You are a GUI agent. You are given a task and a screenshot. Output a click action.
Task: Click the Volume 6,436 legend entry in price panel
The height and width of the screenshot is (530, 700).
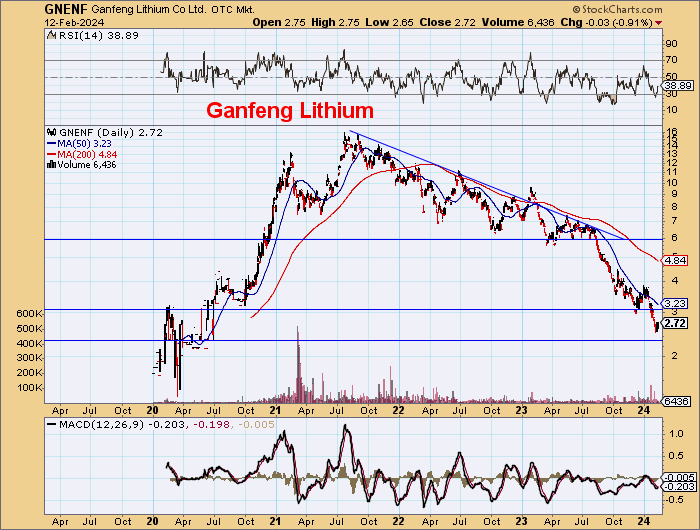click(87, 165)
